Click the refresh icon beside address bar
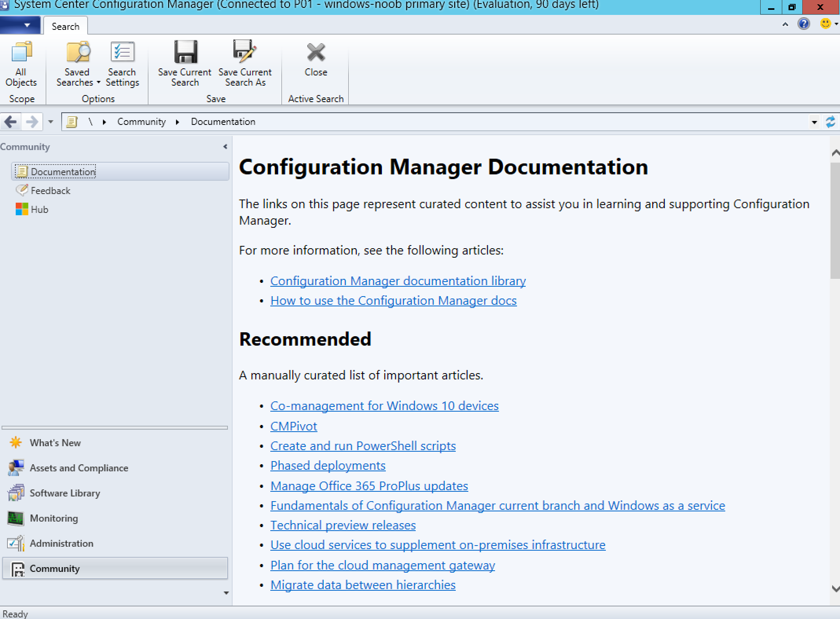The height and width of the screenshot is (619, 840). [830, 122]
